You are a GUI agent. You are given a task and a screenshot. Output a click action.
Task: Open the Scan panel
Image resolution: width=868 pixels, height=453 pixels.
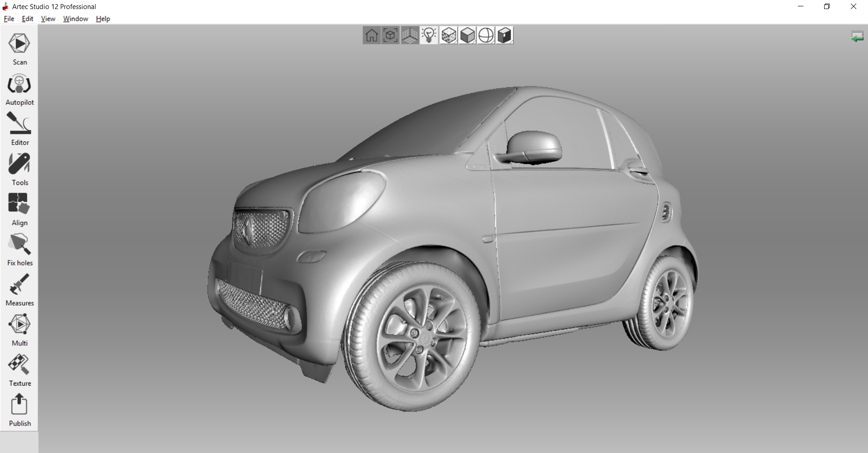tap(19, 49)
